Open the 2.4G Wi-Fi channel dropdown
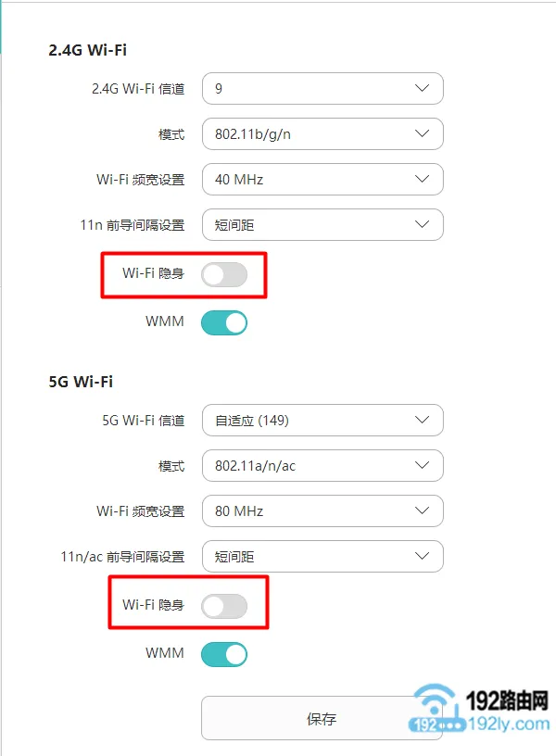This screenshot has width=556, height=756. coord(322,89)
